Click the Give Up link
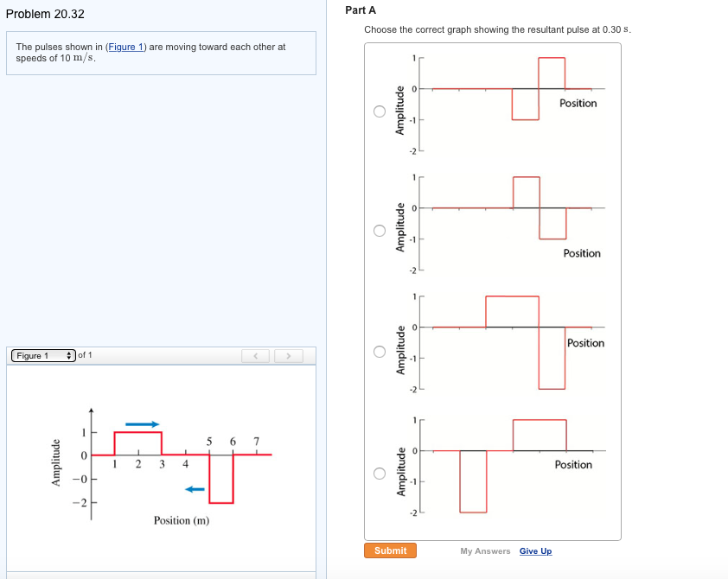The width and height of the screenshot is (728, 579). click(536, 550)
